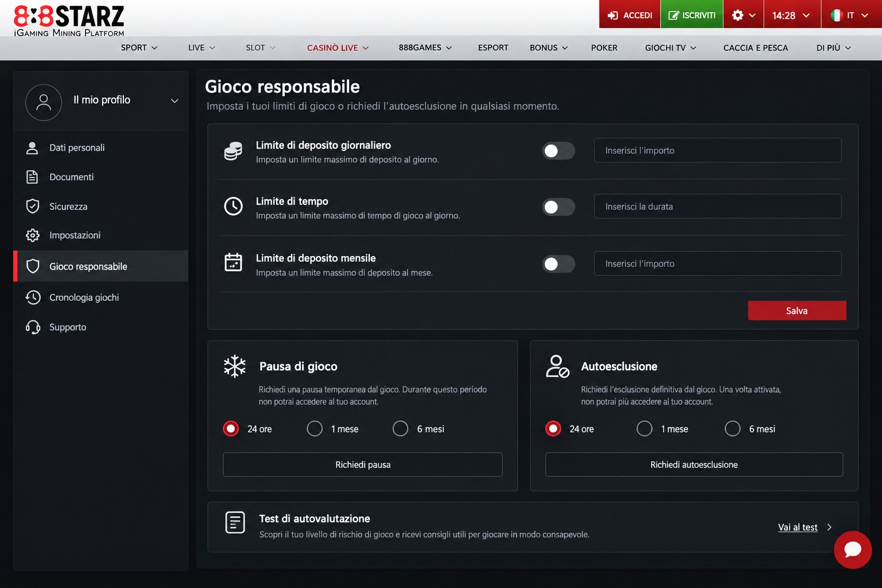882x588 pixels.
Task: Click the Cronologia giochi history icon
Action: tap(33, 297)
